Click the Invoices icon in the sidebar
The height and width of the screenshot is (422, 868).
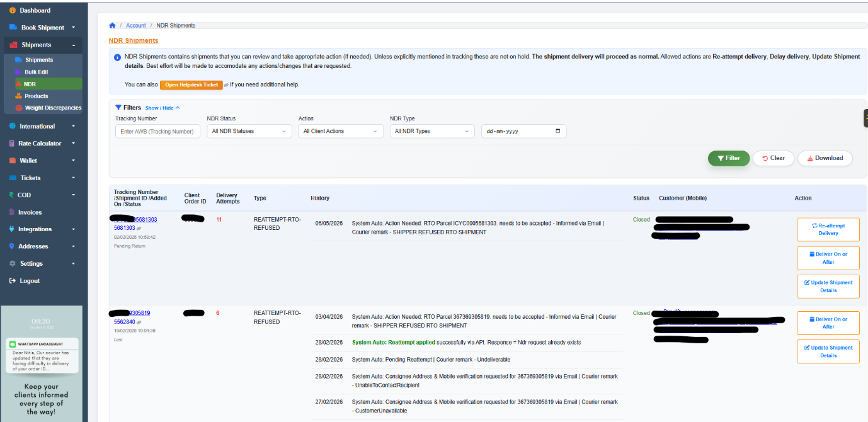[x=12, y=212]
